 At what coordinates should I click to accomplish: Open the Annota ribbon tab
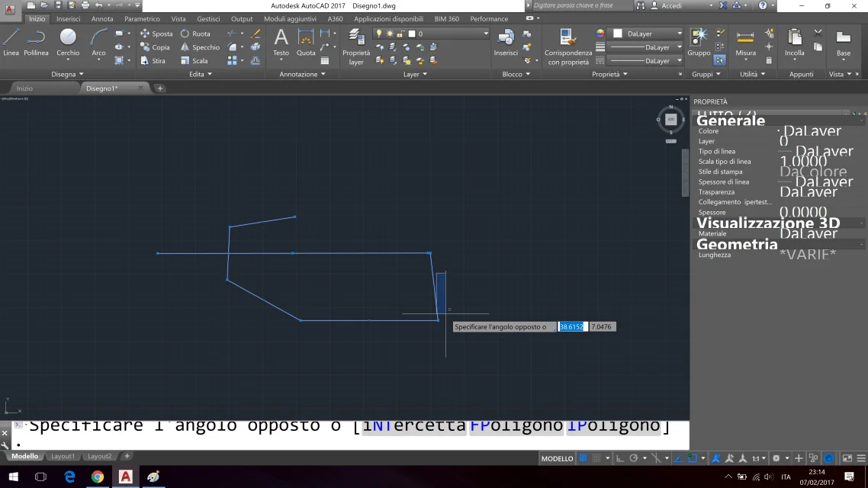pos(102,19)
